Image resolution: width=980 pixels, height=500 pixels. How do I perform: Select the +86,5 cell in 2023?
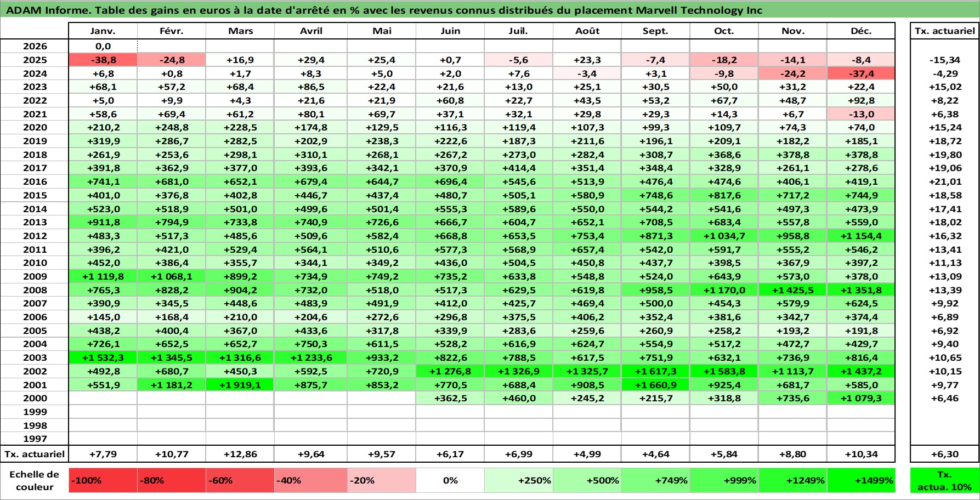[311, 87]
